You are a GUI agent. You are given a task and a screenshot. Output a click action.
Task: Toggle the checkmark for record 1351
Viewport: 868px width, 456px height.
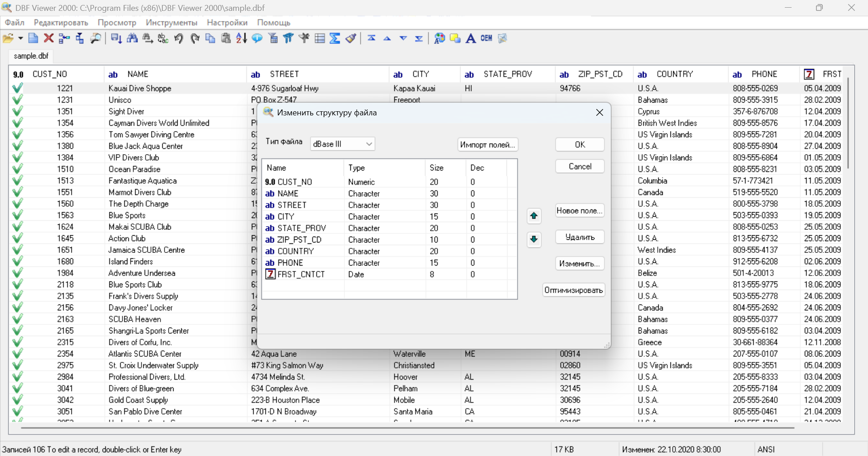[17, 111]
